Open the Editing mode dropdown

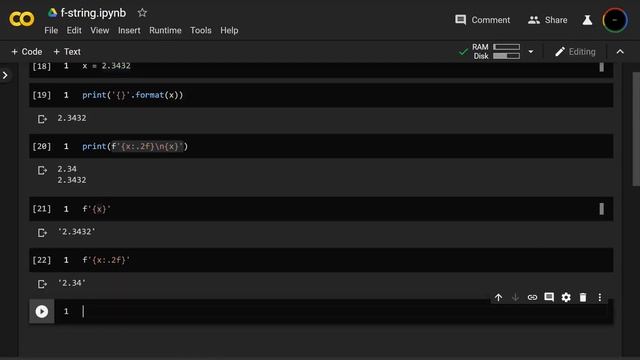click(575, 52)
